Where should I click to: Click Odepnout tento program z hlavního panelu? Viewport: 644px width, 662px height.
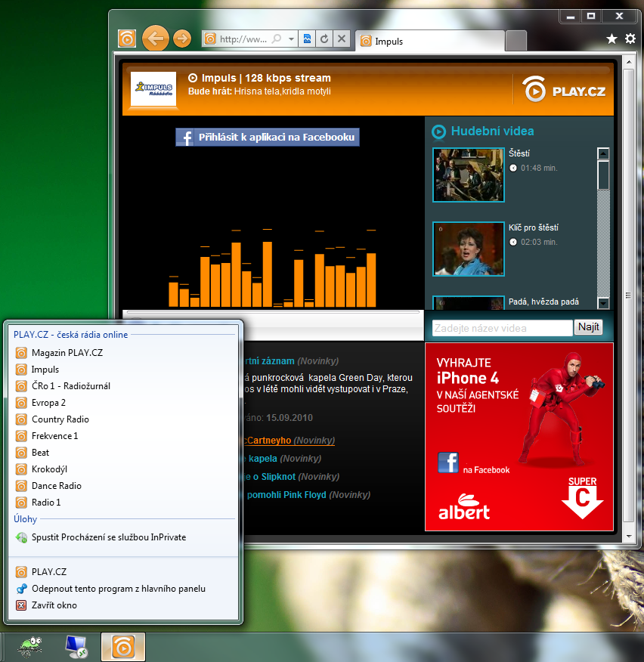click(123, 589)
